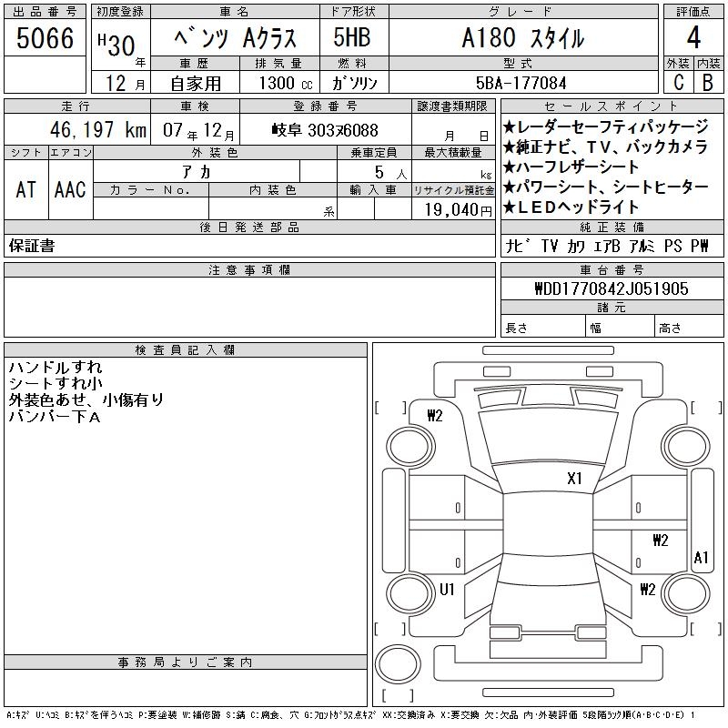This screenshot has height=728, width=728.
Task: Click the A1 scratch marker on the car diagram
Action: coord(701,557)
